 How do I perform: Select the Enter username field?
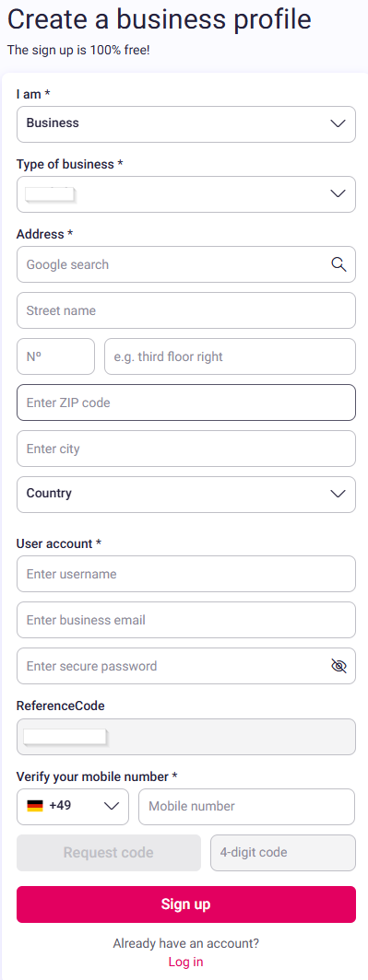[186, 574]
